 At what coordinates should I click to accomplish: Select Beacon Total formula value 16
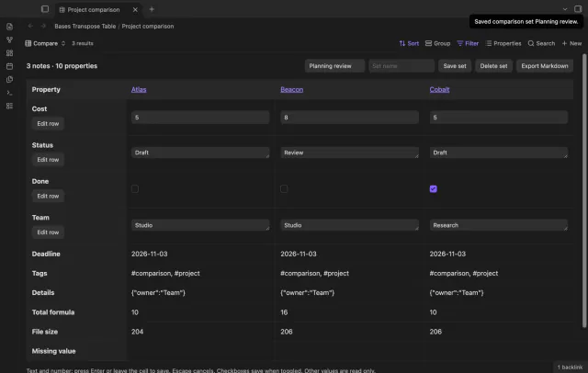tap(284, 312)
